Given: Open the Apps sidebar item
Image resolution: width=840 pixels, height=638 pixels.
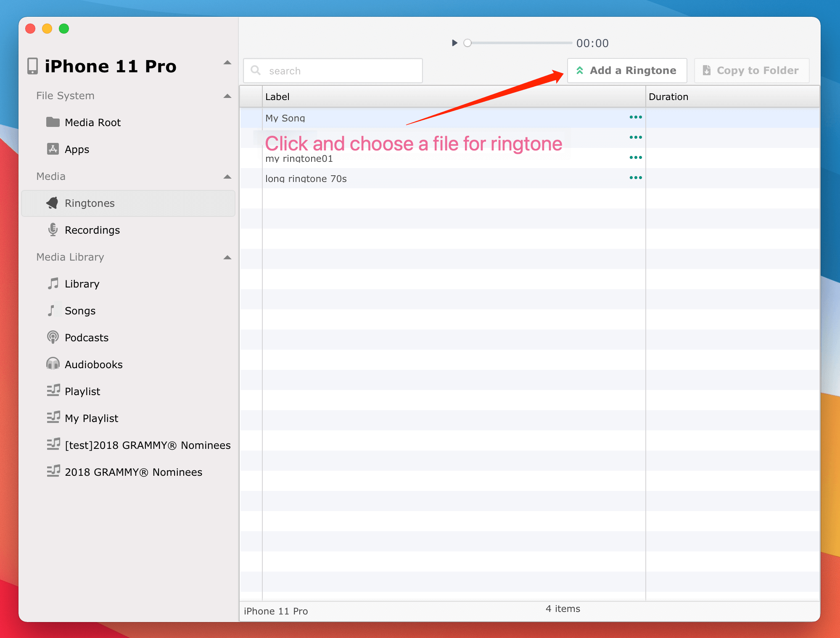Looking at the screenshot, I should pyautogui.click(x=128, y=149).
